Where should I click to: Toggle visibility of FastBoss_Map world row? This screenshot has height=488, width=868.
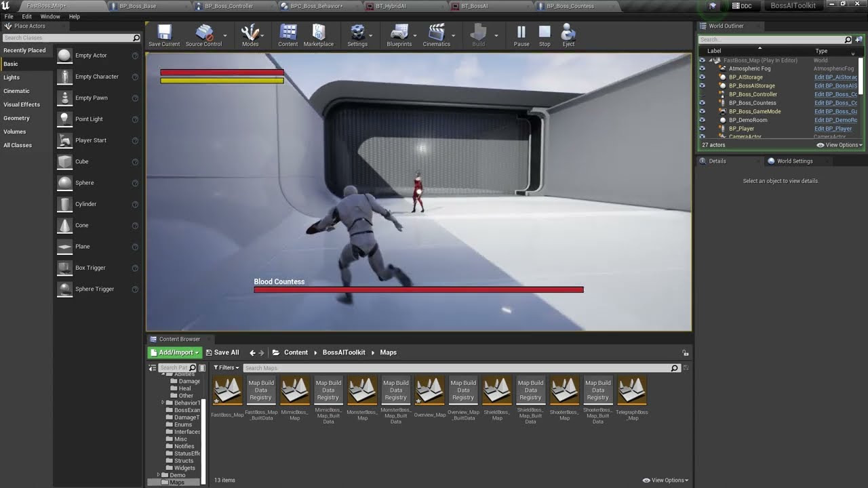702,60
